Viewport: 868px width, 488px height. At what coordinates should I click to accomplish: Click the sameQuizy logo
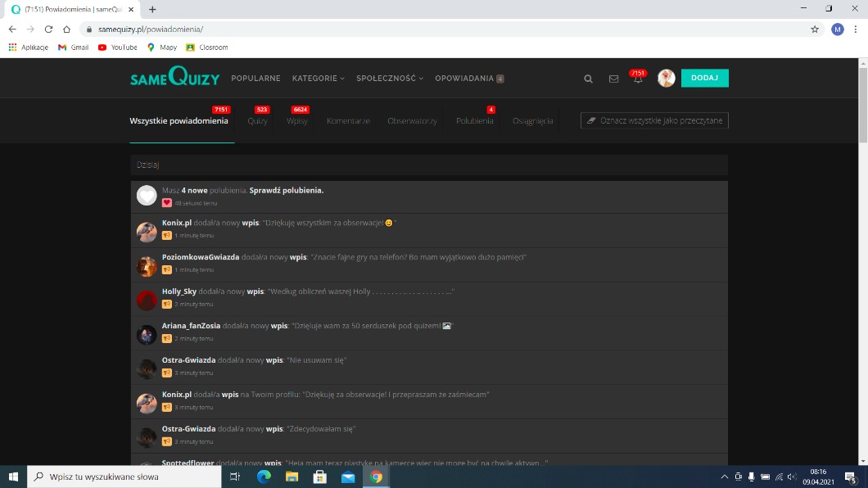click(174, 78)
